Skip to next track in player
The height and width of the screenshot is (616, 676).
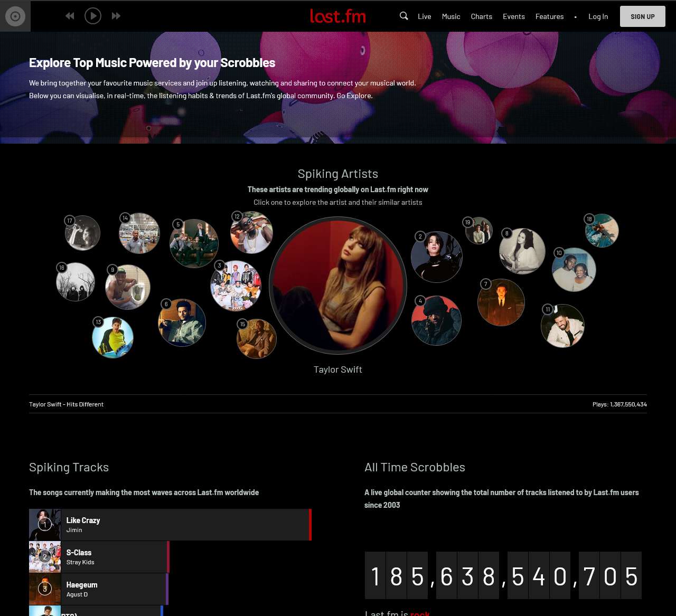[116, 16]
